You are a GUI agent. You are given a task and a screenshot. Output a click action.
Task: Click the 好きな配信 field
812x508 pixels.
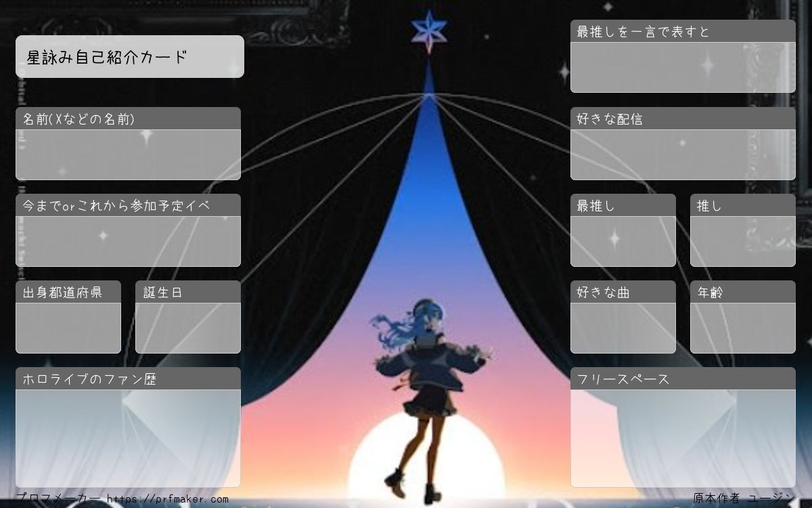point(683,154)
